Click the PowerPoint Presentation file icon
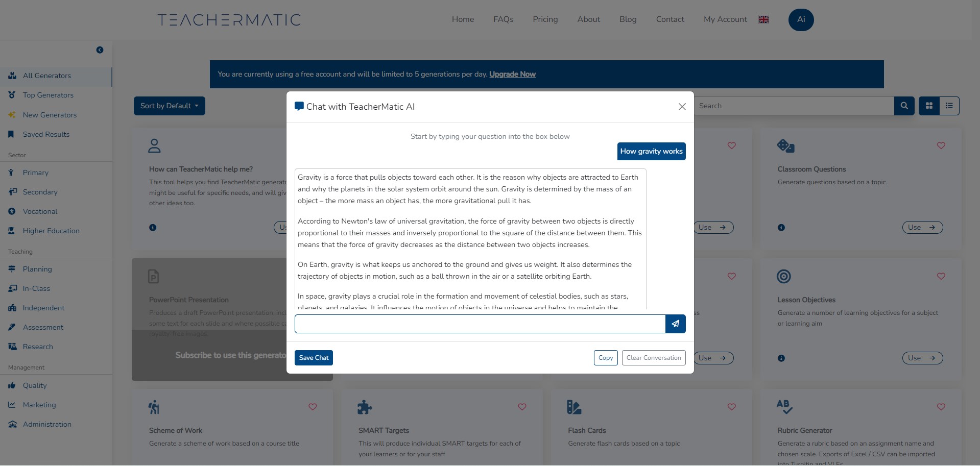Viewport: 980px width, 466px height. [x=153, y=277]
